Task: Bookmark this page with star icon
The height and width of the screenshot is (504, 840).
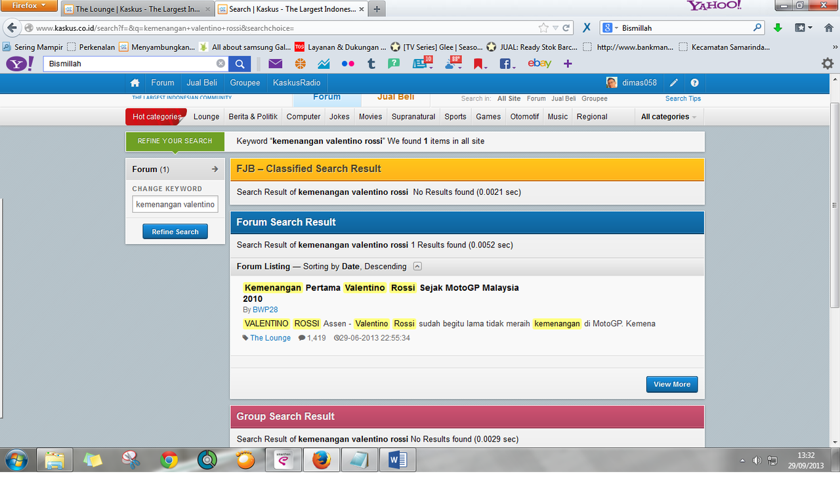Action: pyautogui.click(x=543, y=28)
